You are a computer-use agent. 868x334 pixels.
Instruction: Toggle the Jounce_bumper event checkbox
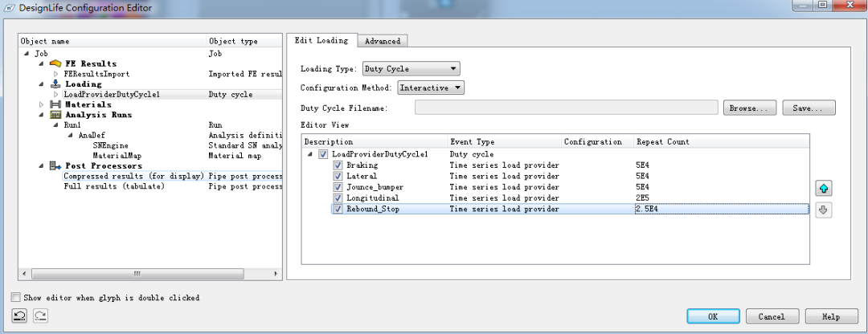(x=338, y=187)
